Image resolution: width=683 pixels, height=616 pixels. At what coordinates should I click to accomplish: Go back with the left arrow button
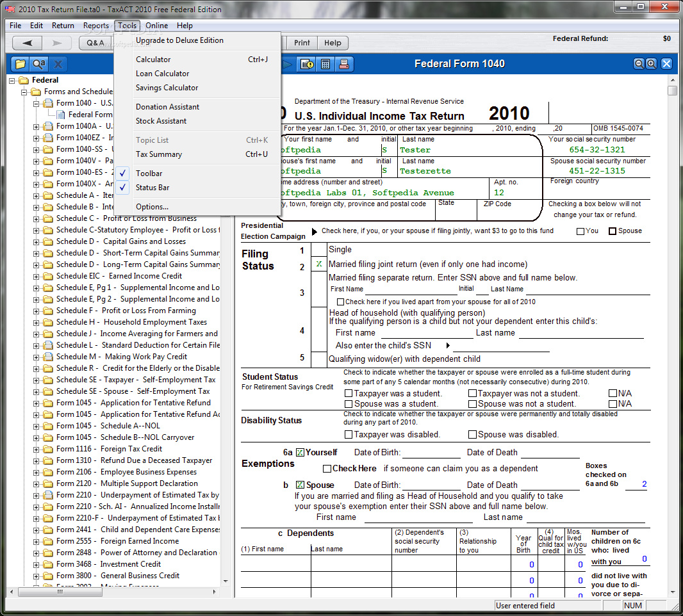point(27,43)
